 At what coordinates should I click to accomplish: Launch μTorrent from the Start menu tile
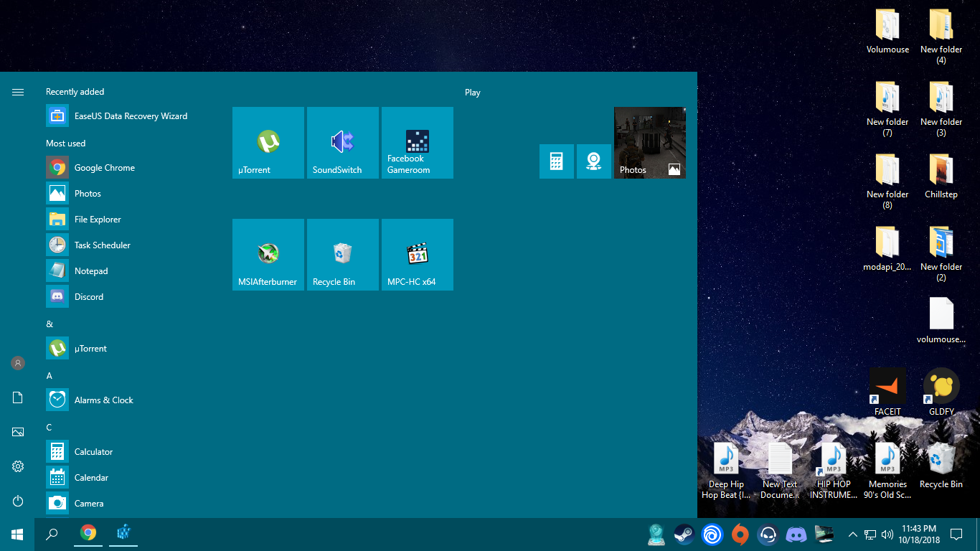268,142
